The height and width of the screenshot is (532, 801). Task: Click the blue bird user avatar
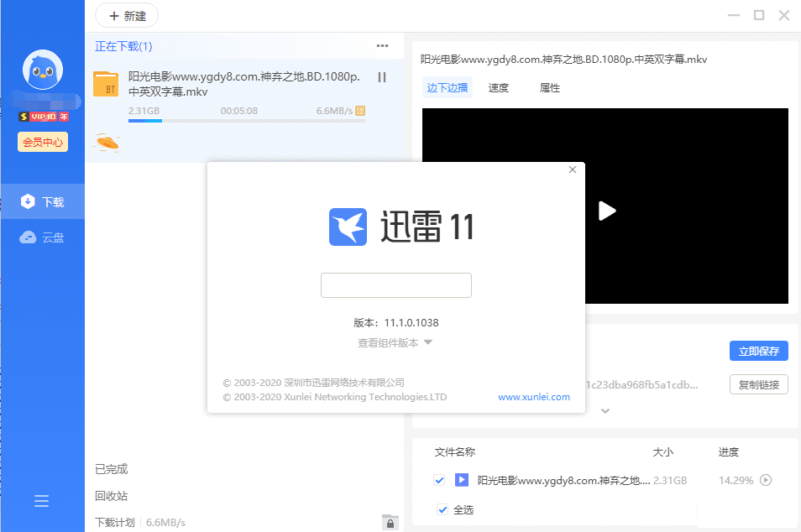coord(42,70)
